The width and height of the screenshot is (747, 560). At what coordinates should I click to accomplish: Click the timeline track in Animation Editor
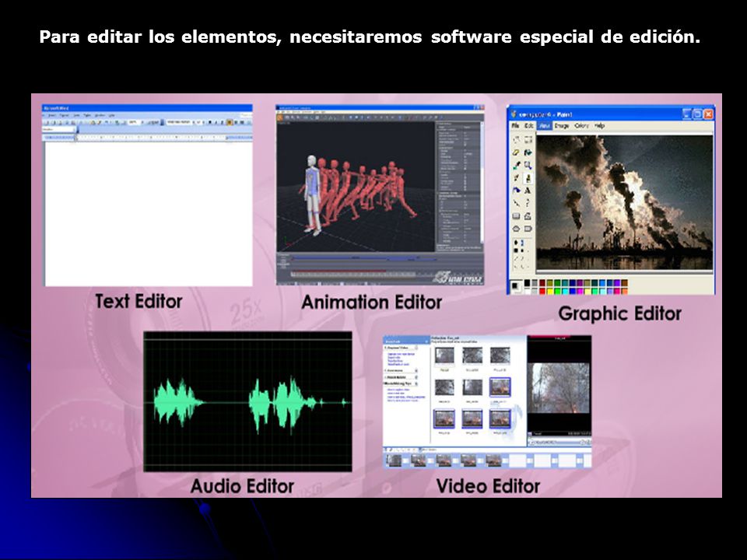[x=364, y=258]
